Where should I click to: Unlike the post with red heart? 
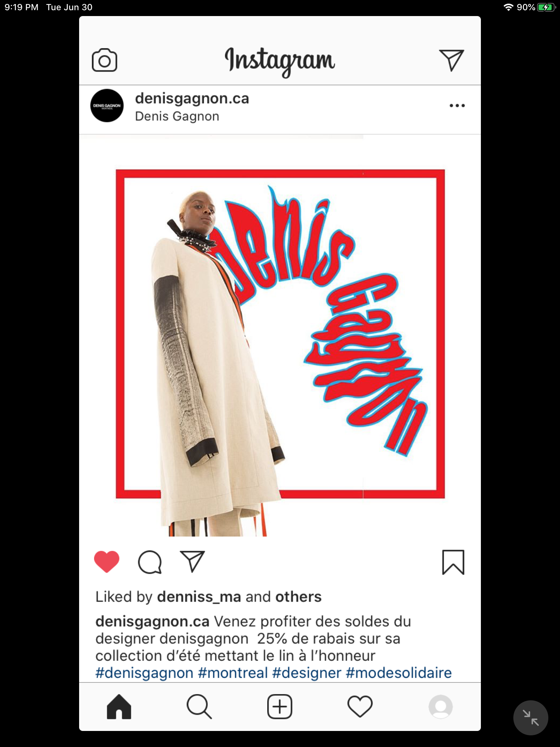click(106, 562)
